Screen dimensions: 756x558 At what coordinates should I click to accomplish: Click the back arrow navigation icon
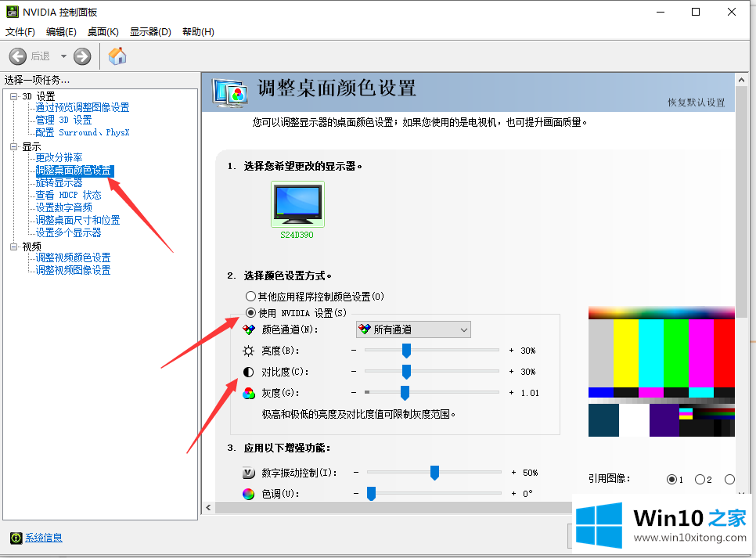(x=18, y=56)
